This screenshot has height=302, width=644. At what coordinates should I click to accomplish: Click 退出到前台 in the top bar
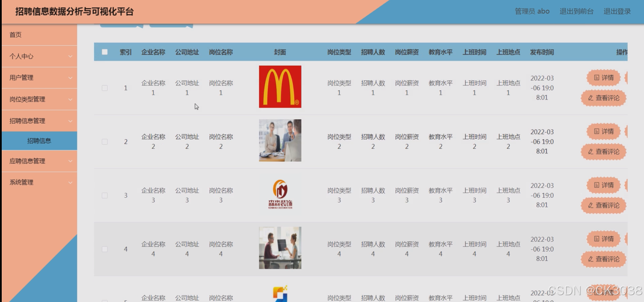(x=576, y=12)
